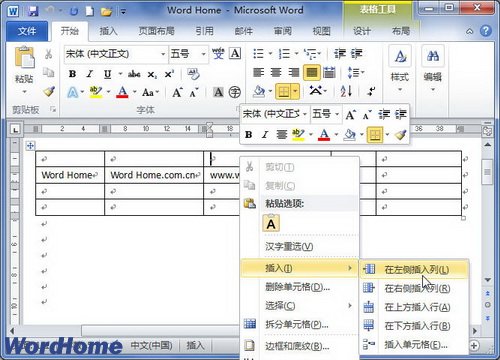
Task: Click the Format Painter brush in ribbon
Action: click(x=49, y=91)
